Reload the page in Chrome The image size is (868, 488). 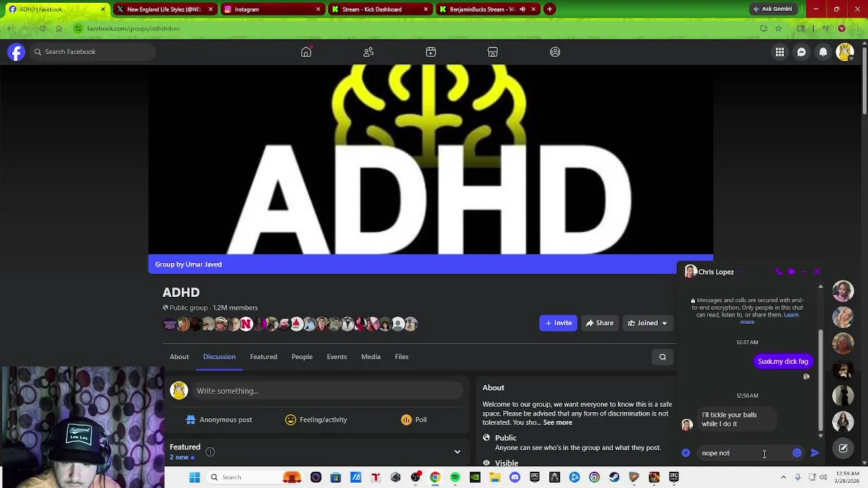(42, 28)
